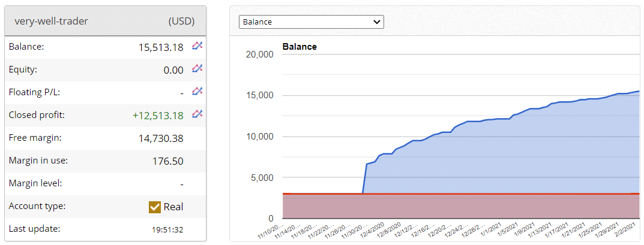Click the chart icon beside Closed profit
The image size is (644, 245).
pyautogui.click(x=197, y=114)
